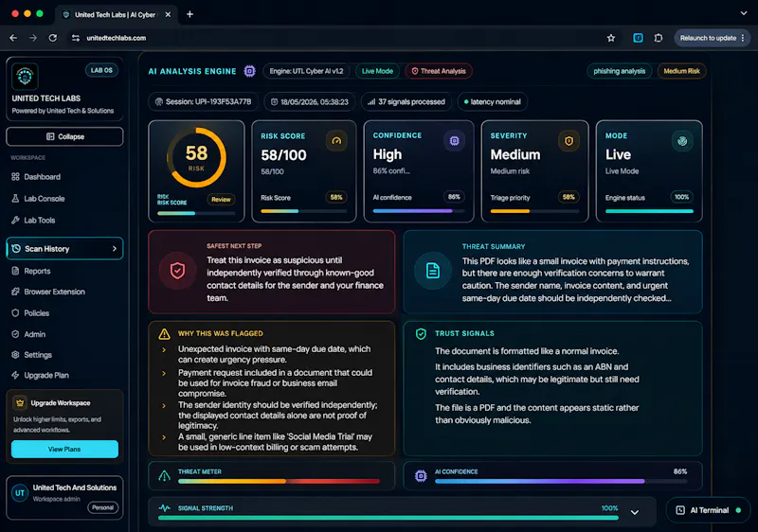
Task: Click the United Tech Labs logo icon
Action: [25, 76]
